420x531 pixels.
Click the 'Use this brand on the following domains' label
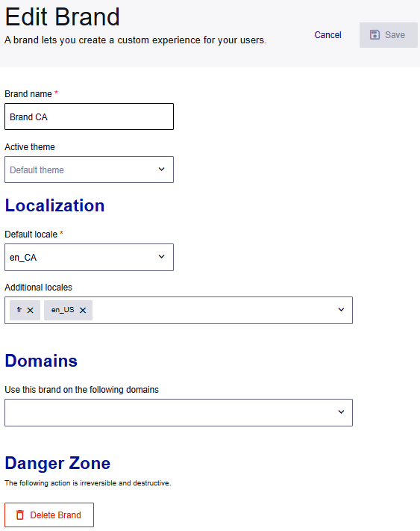click(x=81, y=389)
